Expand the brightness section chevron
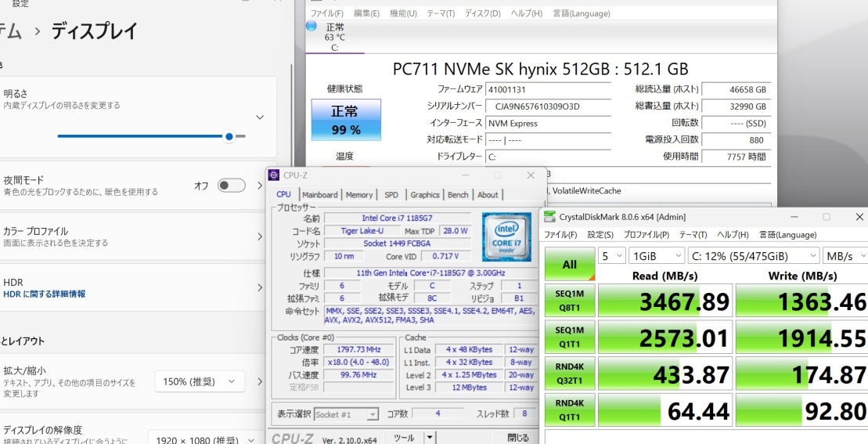Screen dimensions: 868x444 click(x=260, y=117)
